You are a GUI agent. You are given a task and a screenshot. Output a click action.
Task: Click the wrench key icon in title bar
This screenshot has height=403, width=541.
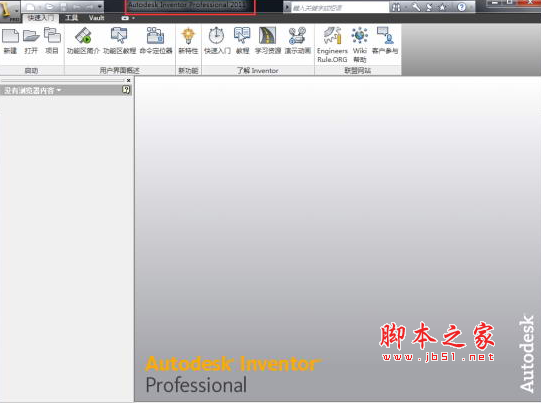pos(416,7)
